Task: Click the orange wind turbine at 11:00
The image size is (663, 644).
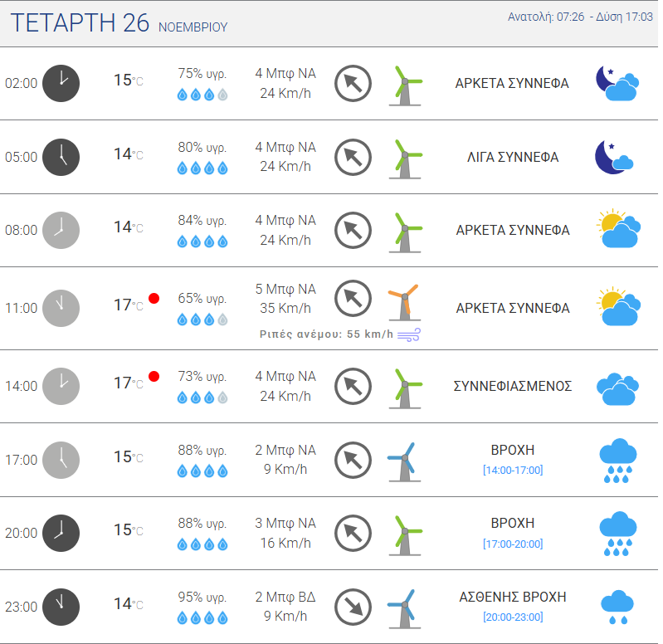Action: 405,302
